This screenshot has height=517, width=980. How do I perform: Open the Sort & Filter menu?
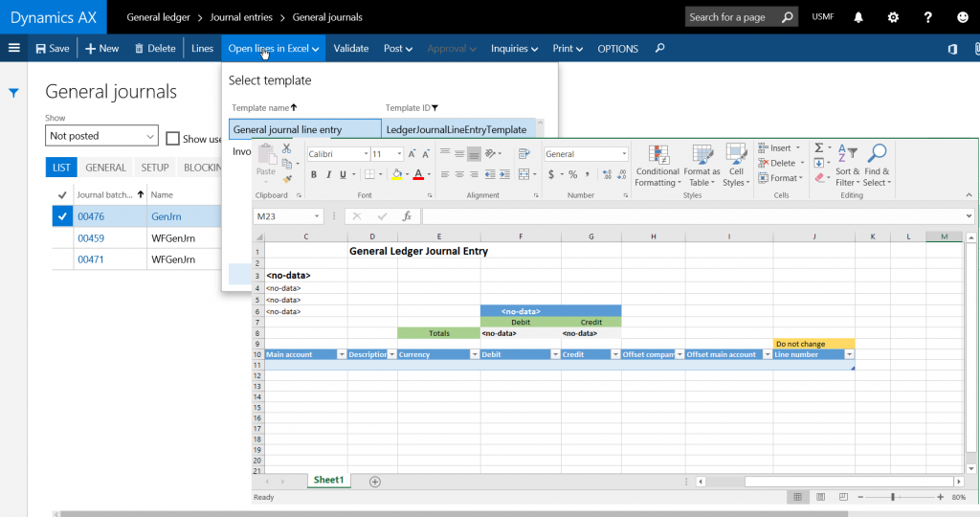tap(848, 166)
